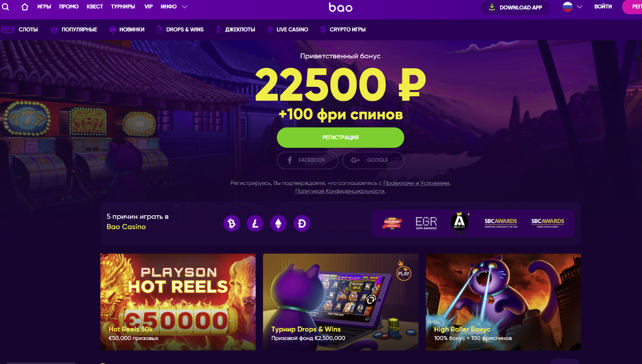Select the Litecoin crypto icon
The image size is (642, 364).
pyautogui.click(x=255, y=223)
